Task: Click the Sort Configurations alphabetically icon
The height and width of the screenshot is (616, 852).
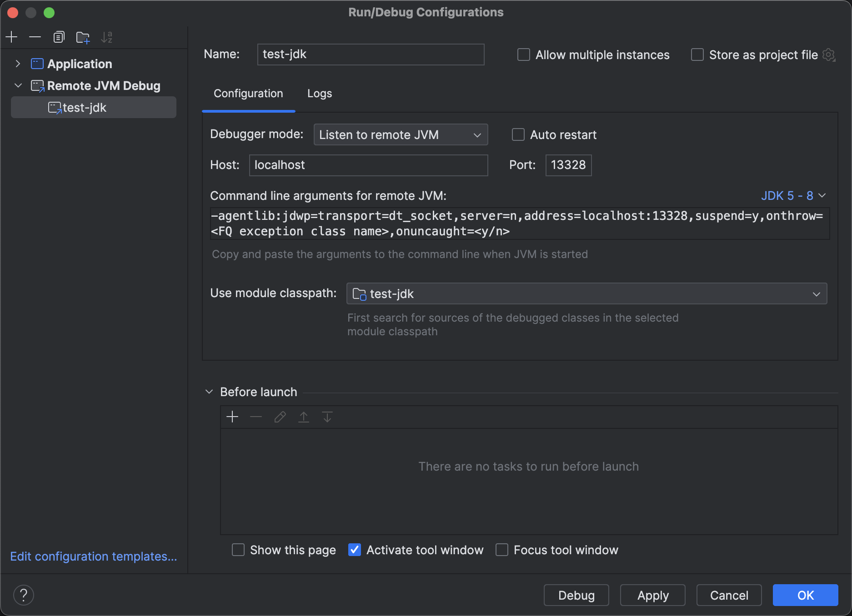Action: [107, 37]
